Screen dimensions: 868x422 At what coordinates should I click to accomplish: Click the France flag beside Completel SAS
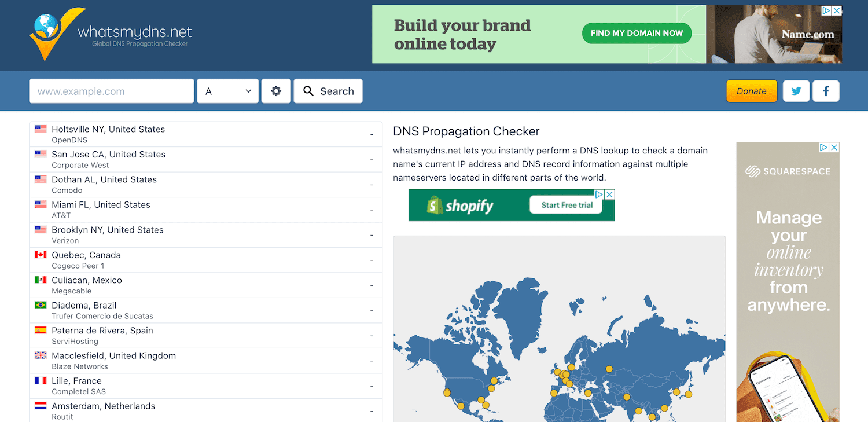(x=40, y=380)
